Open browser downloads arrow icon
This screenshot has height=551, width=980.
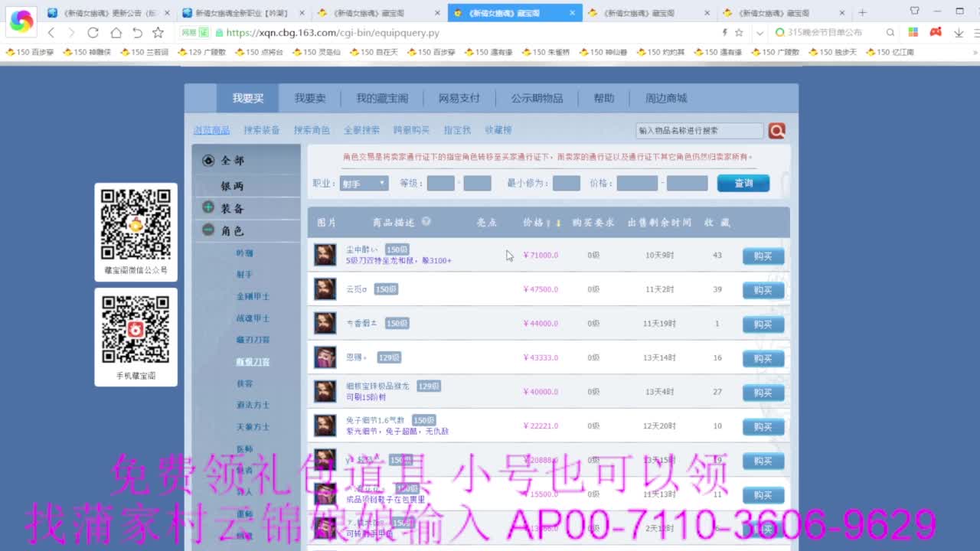click(959, 33)
